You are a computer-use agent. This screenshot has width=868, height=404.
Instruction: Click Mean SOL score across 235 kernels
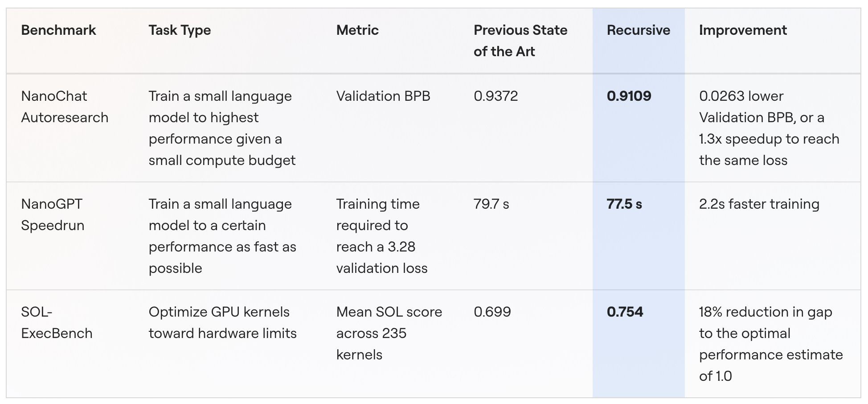[389, 333]
